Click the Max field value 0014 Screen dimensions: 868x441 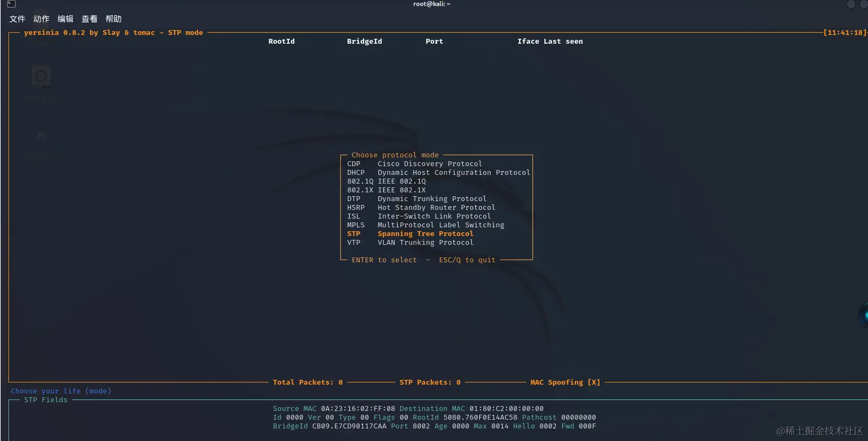click(x=500, y=426)
